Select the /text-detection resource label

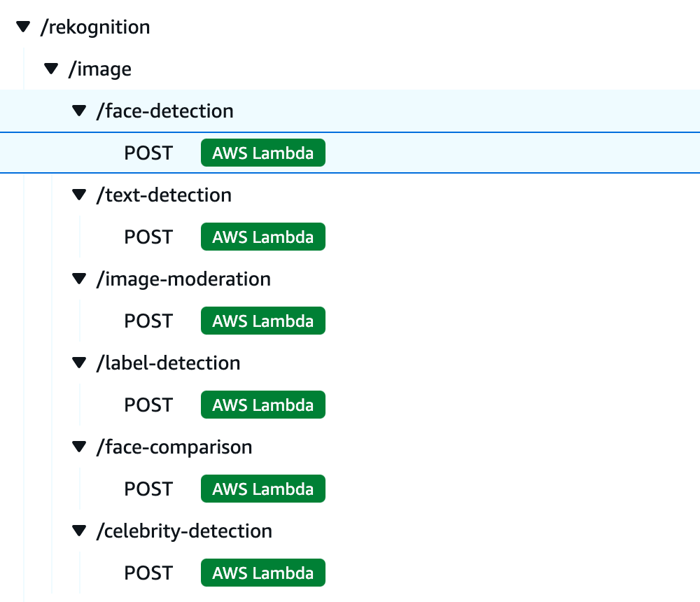point(164,195)
